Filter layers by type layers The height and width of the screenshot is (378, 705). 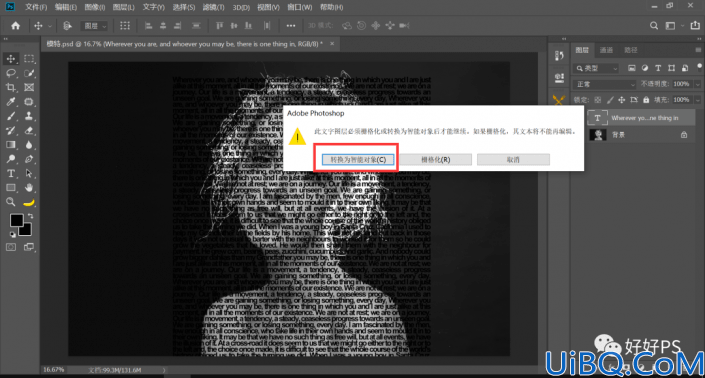coord(658,68)
